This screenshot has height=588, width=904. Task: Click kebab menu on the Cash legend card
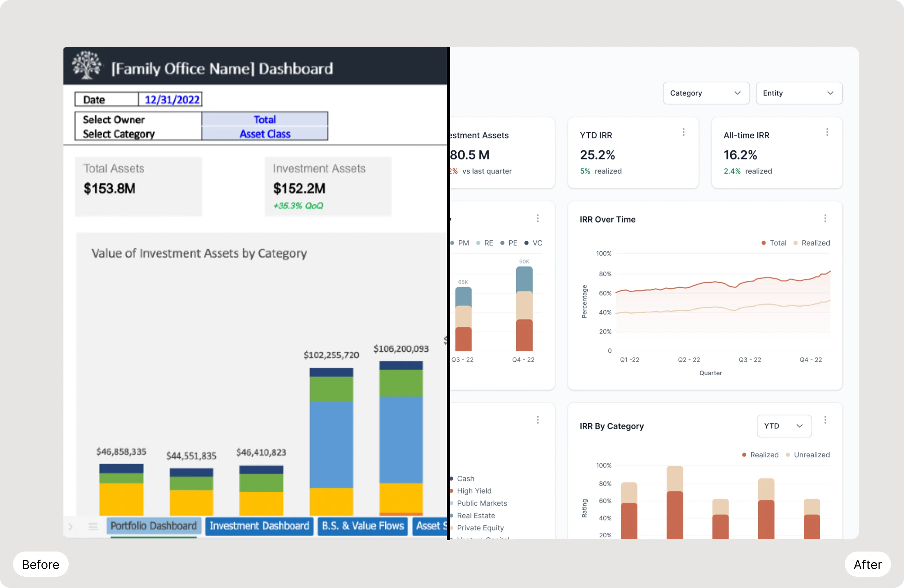pos(537,420)
